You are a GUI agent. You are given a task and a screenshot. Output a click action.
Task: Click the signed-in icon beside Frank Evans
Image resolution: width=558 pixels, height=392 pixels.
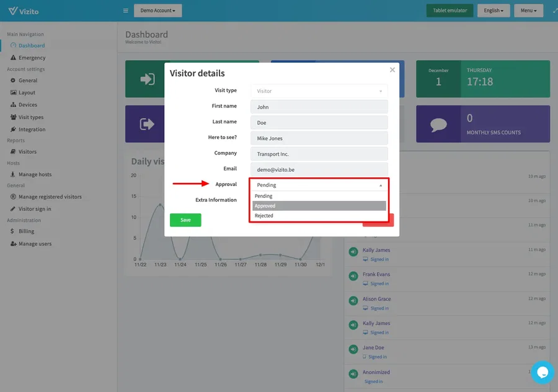(353, 276)
